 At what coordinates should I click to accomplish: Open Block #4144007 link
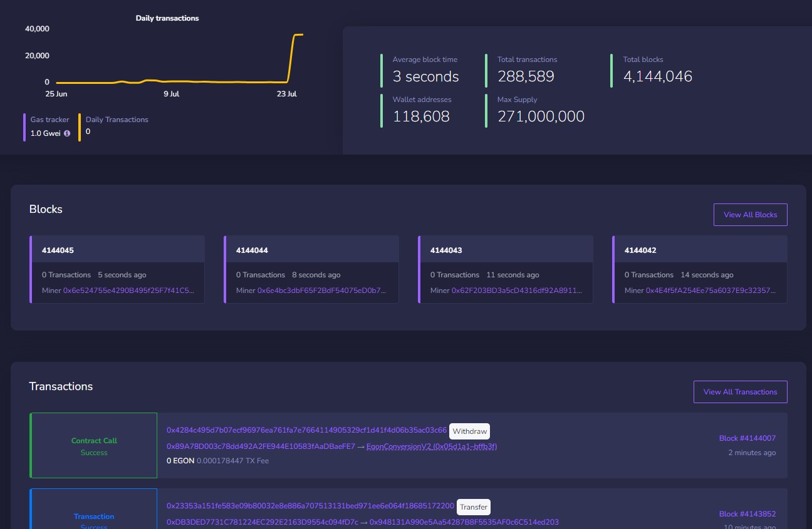click(x=747, y=438)
